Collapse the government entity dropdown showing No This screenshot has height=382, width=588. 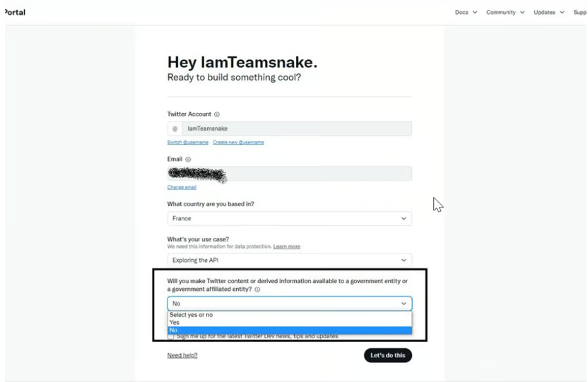[x=290, y=304]
